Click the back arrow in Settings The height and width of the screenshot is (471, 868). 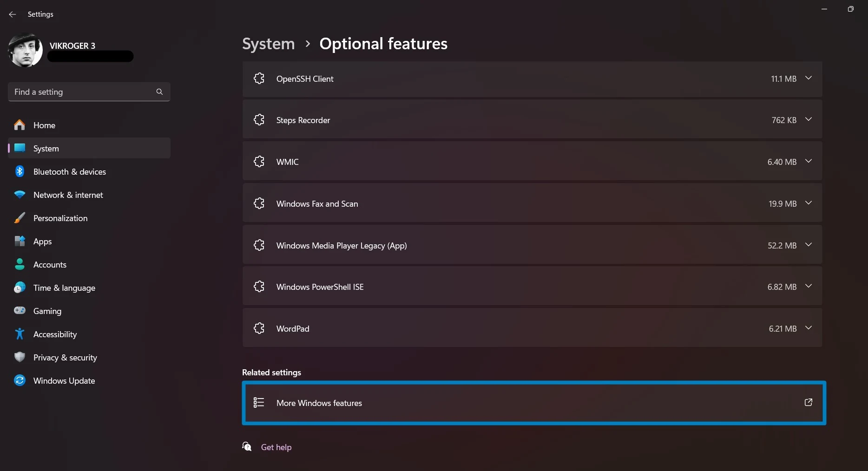click(x=13, y=14)
